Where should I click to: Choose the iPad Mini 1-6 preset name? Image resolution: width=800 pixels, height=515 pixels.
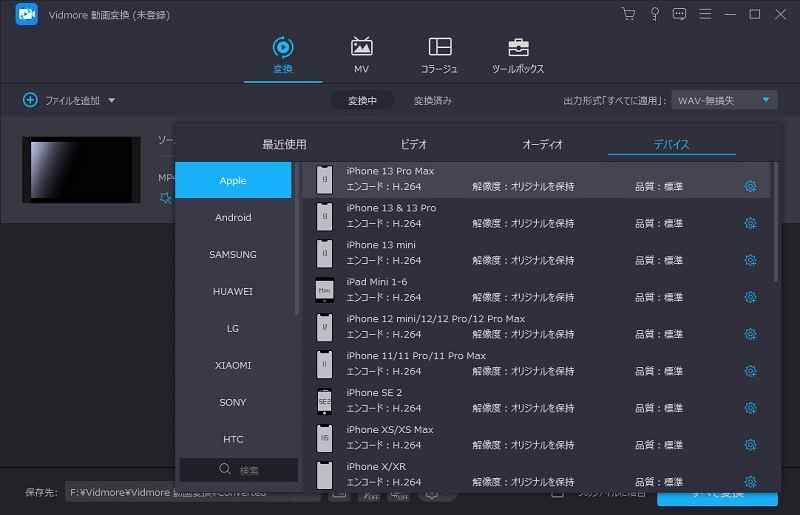coord(377,282)
